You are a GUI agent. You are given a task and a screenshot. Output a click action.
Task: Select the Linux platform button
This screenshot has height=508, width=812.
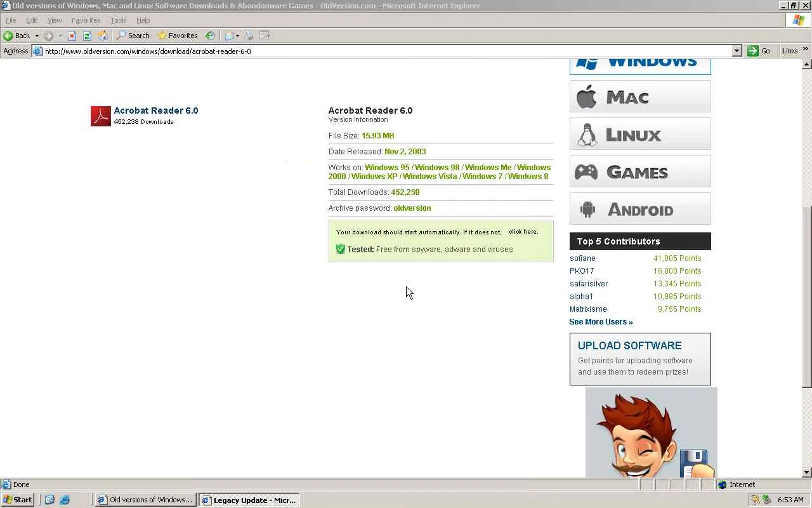(x=640, y=134)
